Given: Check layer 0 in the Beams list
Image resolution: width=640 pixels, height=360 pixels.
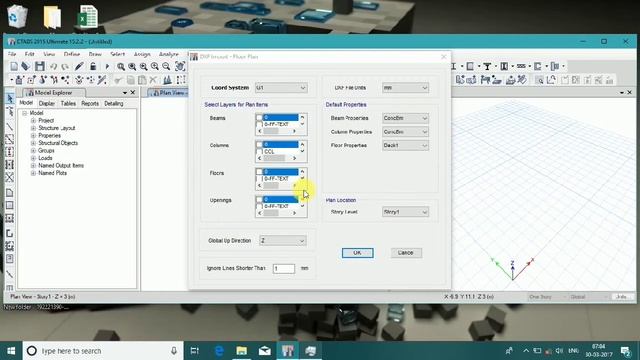Looking at the screenshot, I should coord(259,118).
